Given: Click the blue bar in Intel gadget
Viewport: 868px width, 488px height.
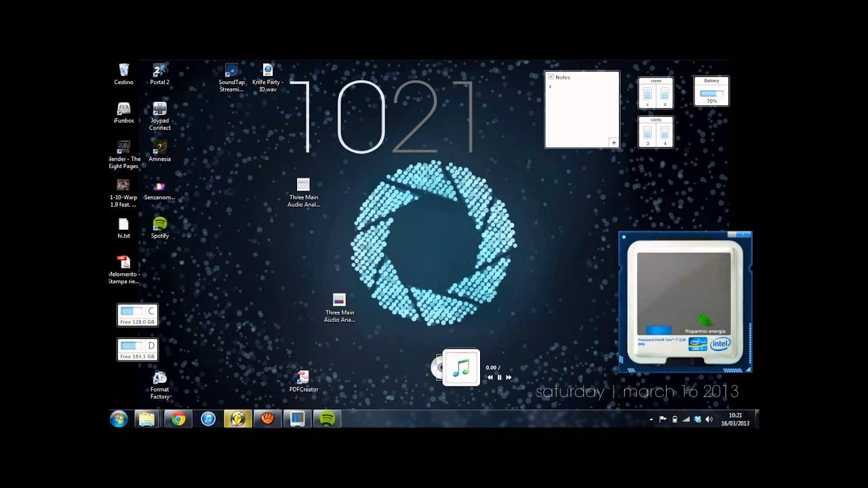Looking at the screenshot, I should click(658, 330).
